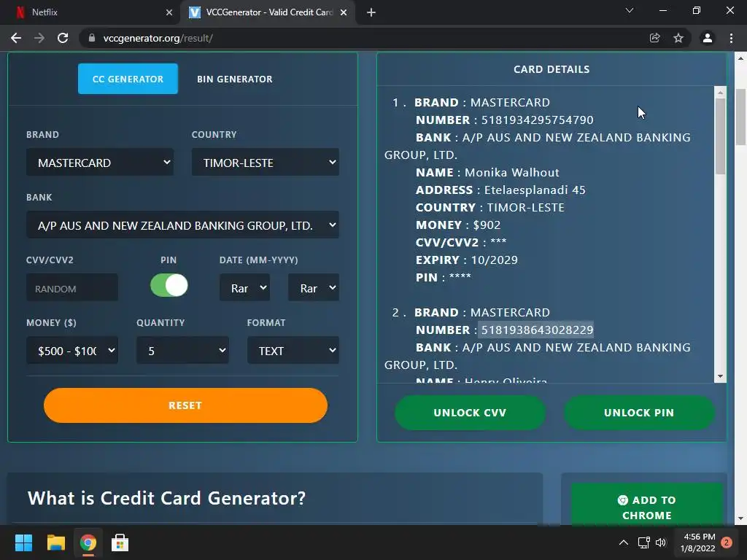747x560 pixels.
Task: Open the BRAND dropdown showing MASTERCARD
Action: pyautogui.click(x=99, y=163)
